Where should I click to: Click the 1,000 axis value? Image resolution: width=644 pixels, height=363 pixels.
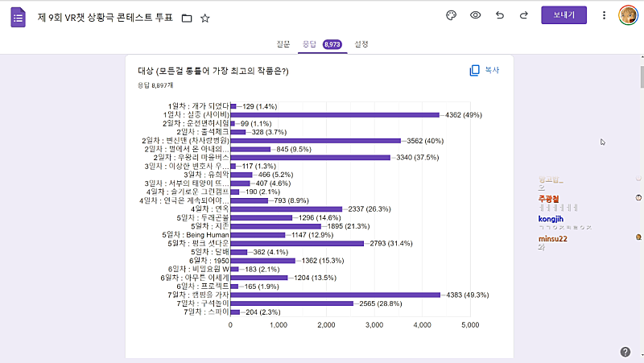click(279, 325)
